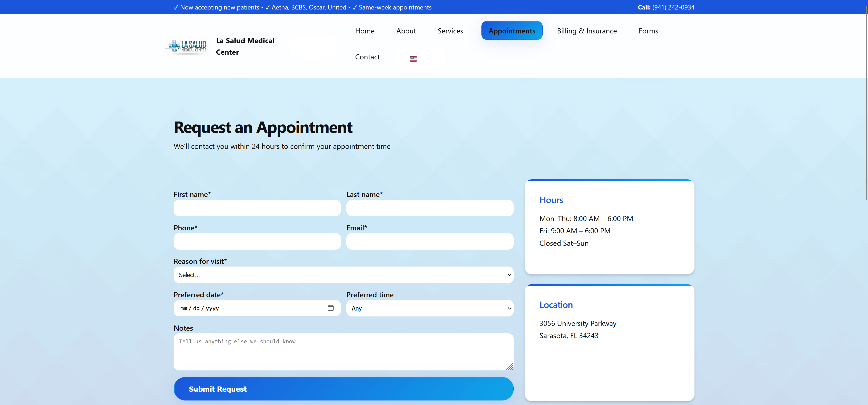Open the Billing & Insurance page
868x405 pixels.
click(x=587, y=31)
